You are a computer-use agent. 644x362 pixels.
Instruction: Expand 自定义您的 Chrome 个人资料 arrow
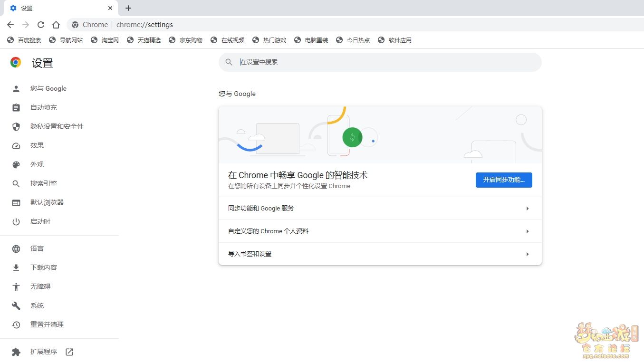click(528, 231)
